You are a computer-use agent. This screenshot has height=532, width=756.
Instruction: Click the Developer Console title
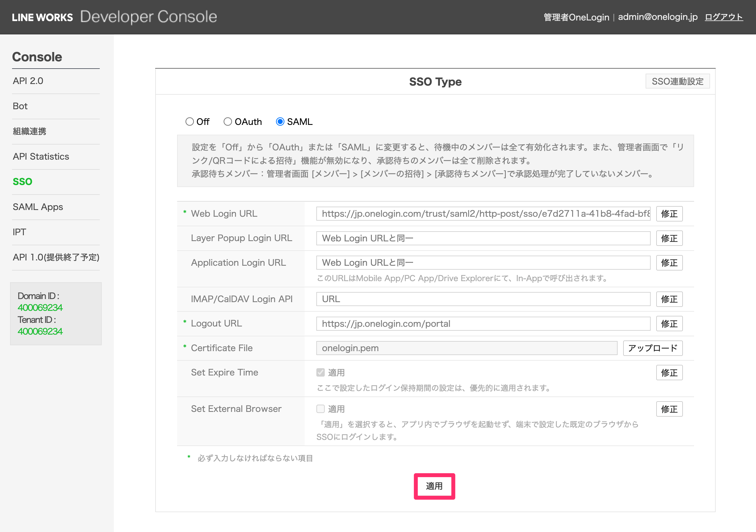[x=149, y=17]
